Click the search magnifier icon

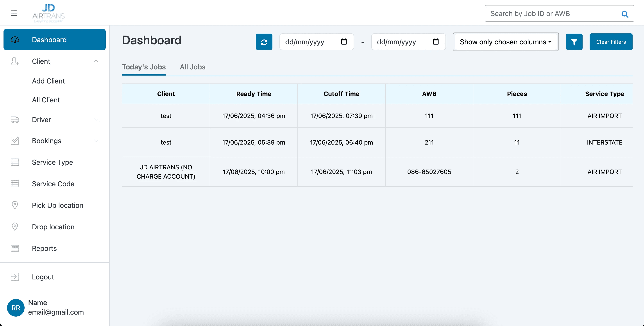coord(625,14)
